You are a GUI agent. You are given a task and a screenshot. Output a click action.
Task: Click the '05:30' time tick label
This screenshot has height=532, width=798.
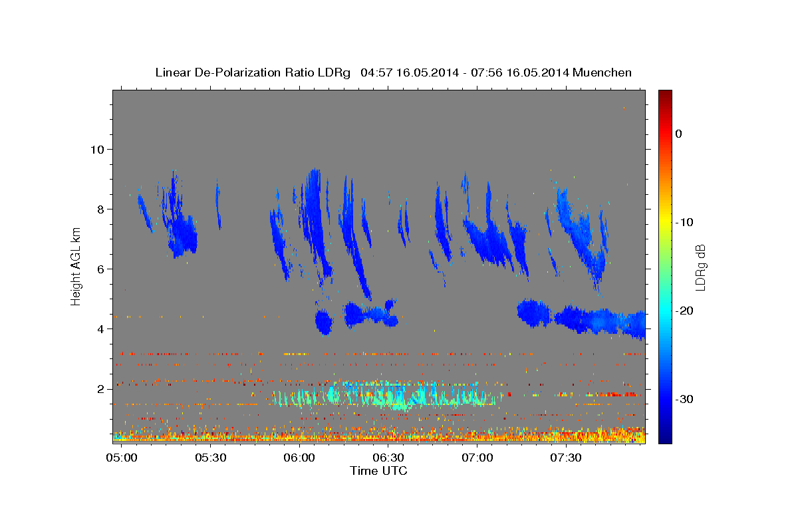(x=211, y=458)
